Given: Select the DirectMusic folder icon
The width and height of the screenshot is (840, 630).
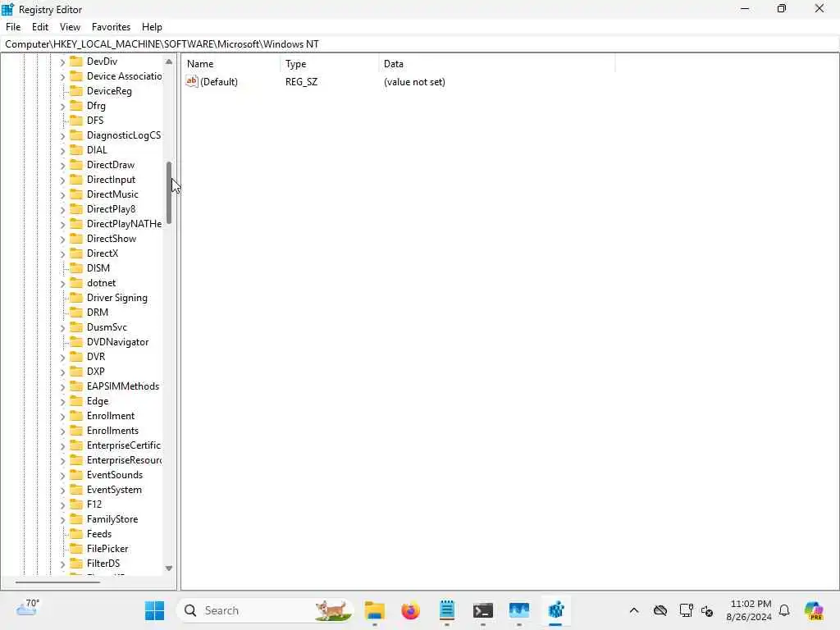Looking at the screenshot, I should pyautogui.click(x=76, y=194).
